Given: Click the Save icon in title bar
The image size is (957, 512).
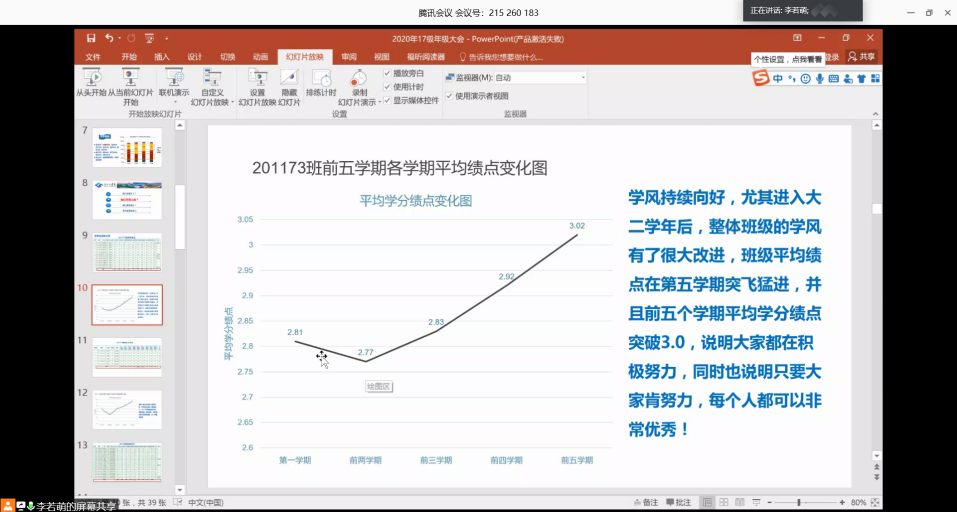Looking at the screenshot, I should click(x=92, y=39).
